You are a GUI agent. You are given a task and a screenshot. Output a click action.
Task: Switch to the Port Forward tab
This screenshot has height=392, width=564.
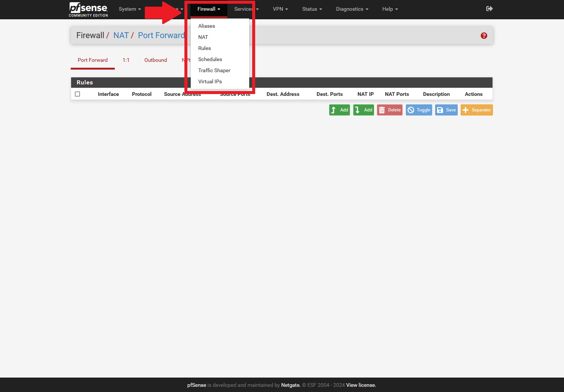coord(93,60)
